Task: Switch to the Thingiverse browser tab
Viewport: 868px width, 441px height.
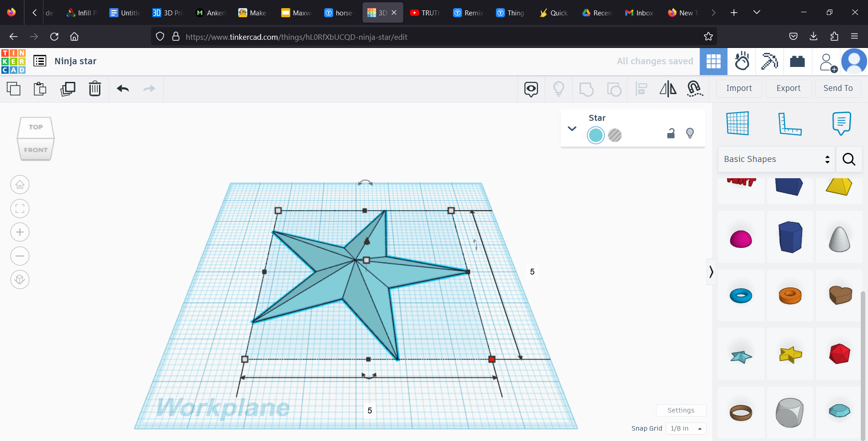Action: pyautogui.click(x=510, y=12)
